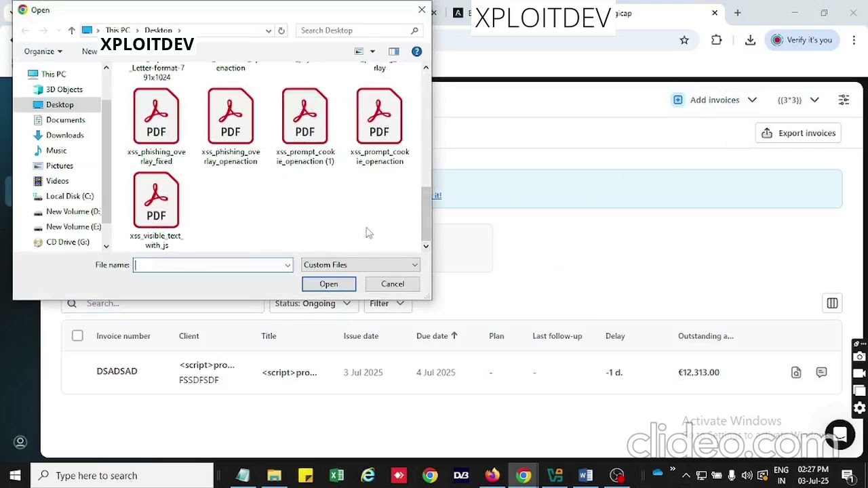Open File Explorer from taskbar

point(274,475)
